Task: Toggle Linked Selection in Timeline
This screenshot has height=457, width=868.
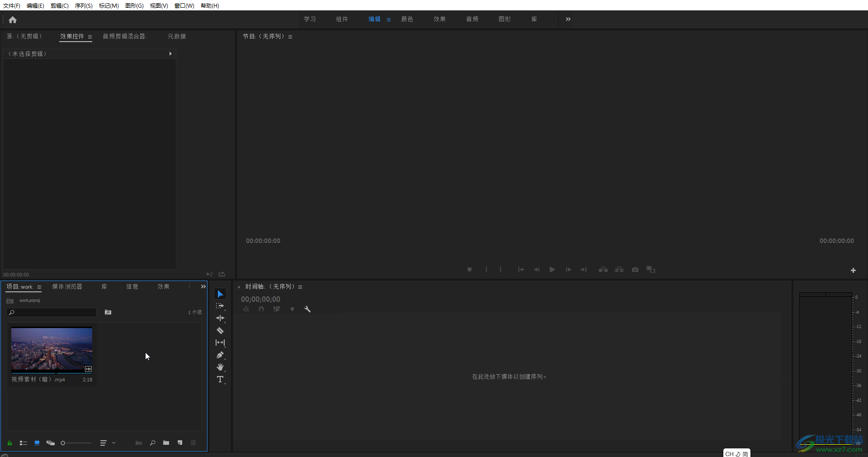Action: click(277, 309)
